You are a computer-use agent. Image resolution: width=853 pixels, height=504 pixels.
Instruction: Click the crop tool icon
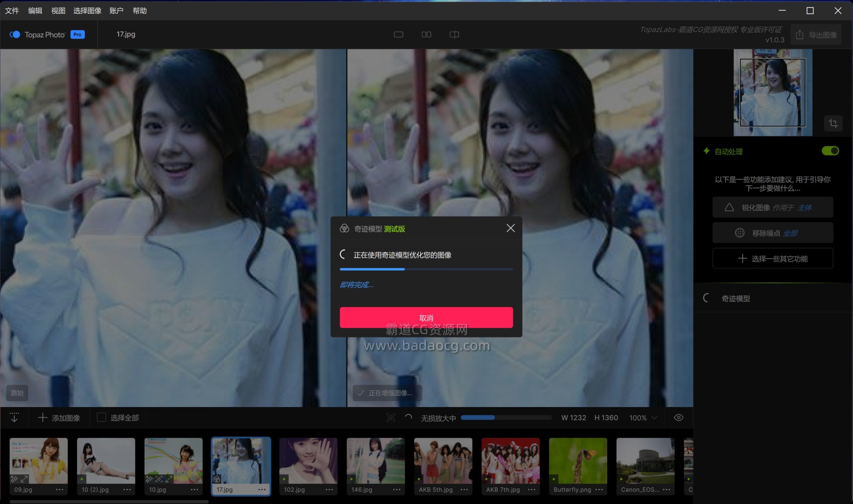pos(833,123)
